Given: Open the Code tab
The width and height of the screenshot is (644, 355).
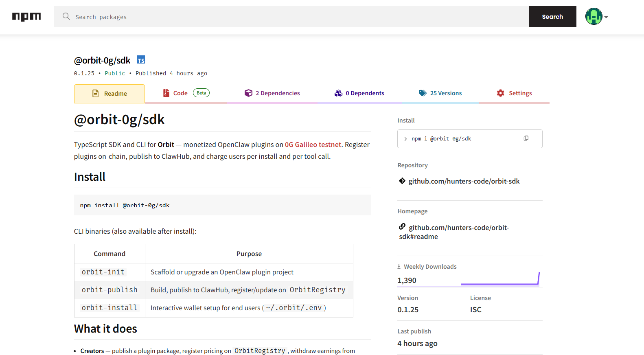Looking at the screenshot, I should coord(186,93).
